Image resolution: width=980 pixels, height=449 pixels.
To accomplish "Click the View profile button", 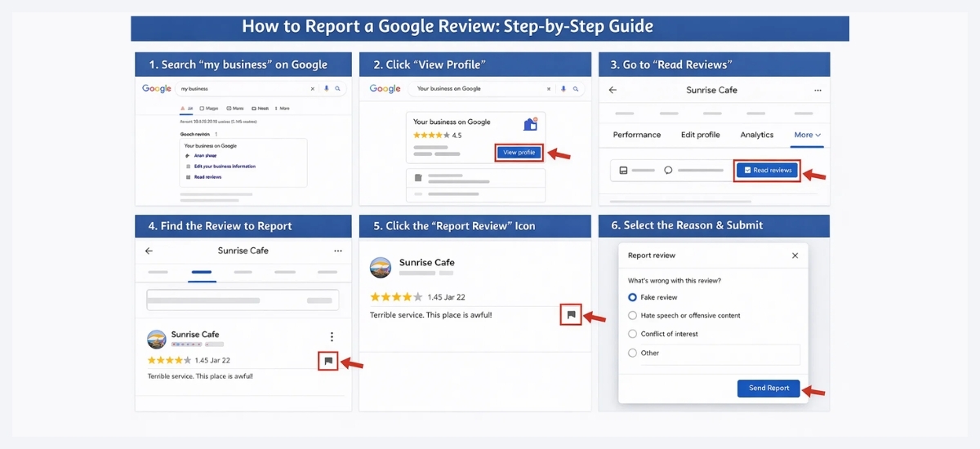I will pos(519,153).
